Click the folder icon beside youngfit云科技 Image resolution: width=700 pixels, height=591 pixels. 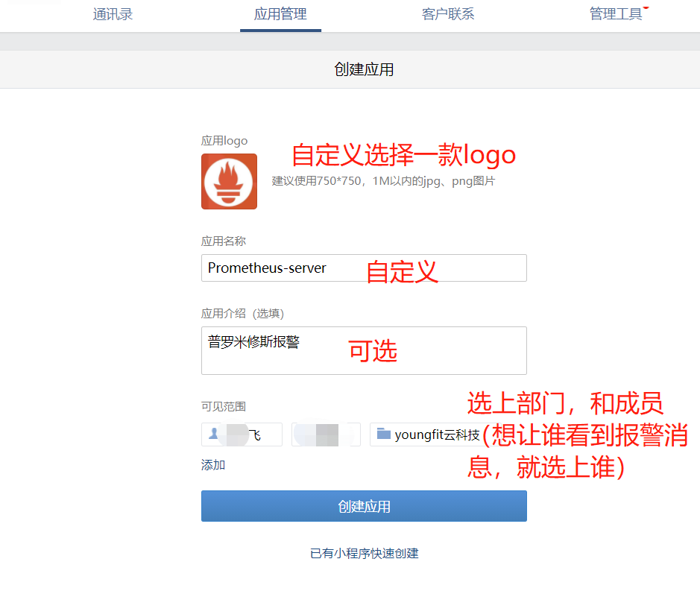pyautogui.click(x=383, y=434)
